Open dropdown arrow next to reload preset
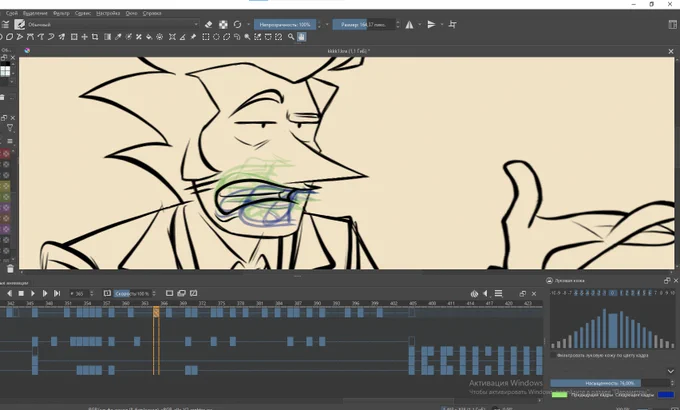 click(248, 24)
